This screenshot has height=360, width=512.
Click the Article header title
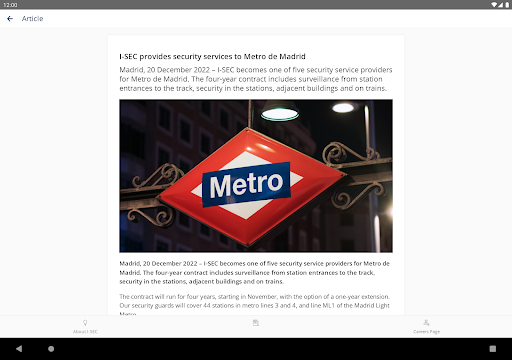pyautogui.click(x=32, y=19)
